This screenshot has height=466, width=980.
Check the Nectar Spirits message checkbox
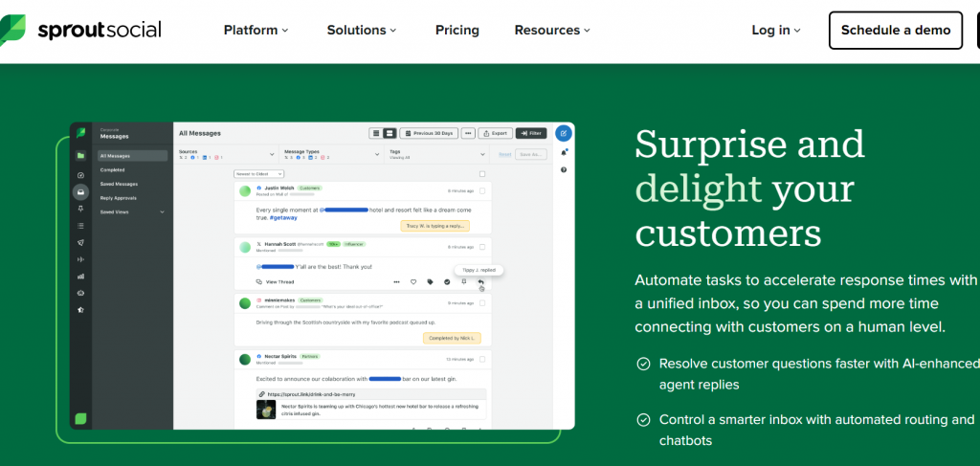pos(482,359)
